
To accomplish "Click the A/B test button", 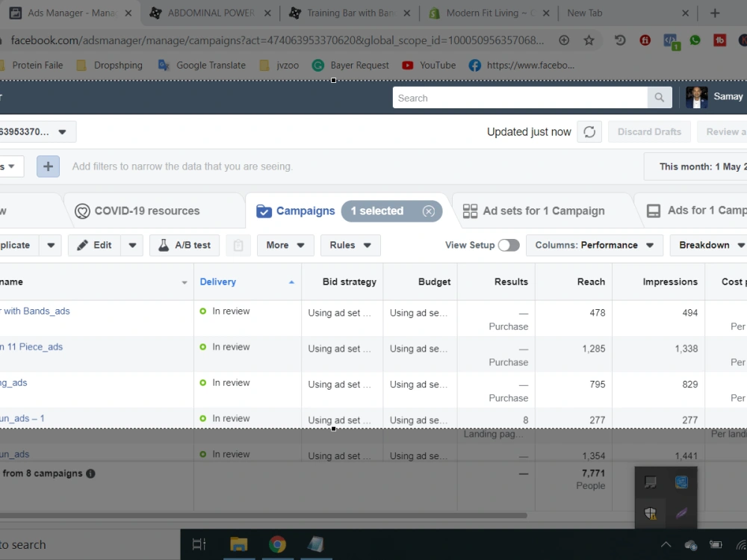I will click(185, 245).
